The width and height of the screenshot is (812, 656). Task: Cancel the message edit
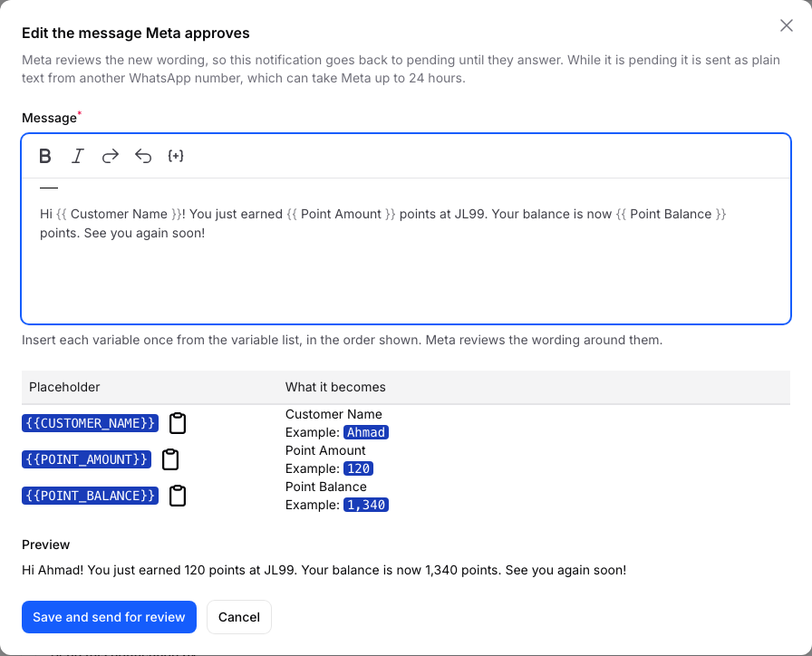tap(238, 617)
